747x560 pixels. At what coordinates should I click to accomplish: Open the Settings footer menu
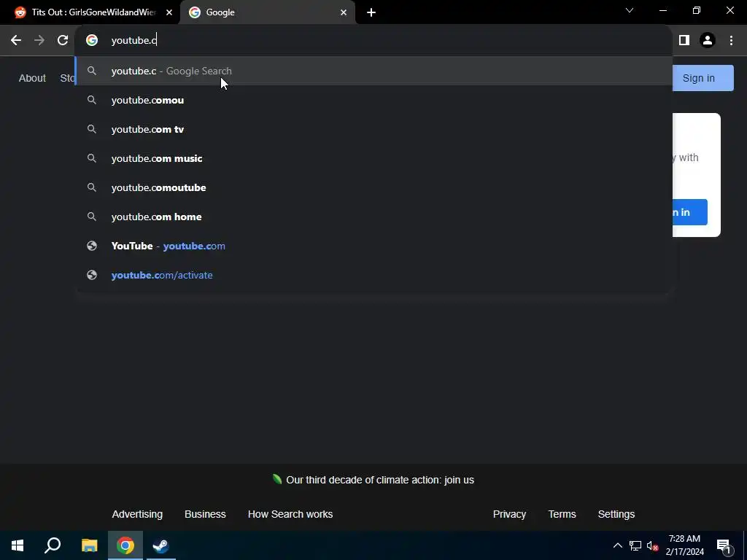pos(616,514)
